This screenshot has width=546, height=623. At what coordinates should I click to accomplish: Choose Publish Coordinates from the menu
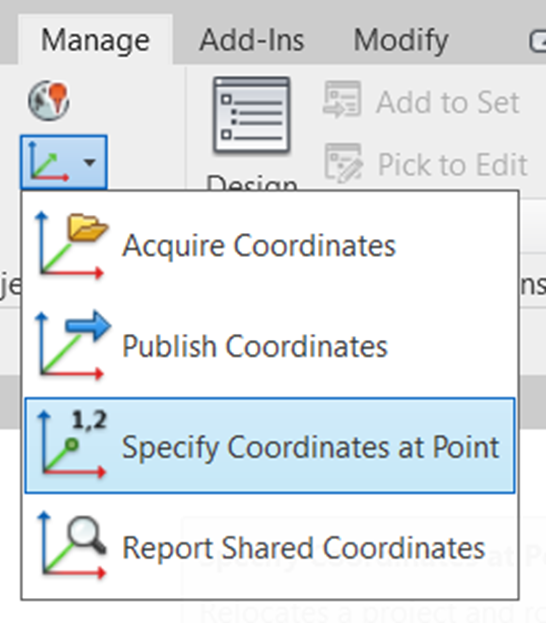click(270, 346)
